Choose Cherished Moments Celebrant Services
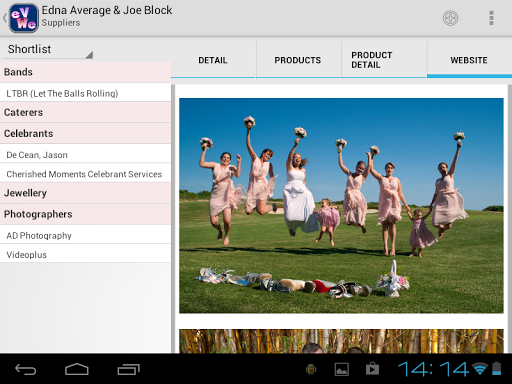The image size is (512, 384). (x=85, y=174)
